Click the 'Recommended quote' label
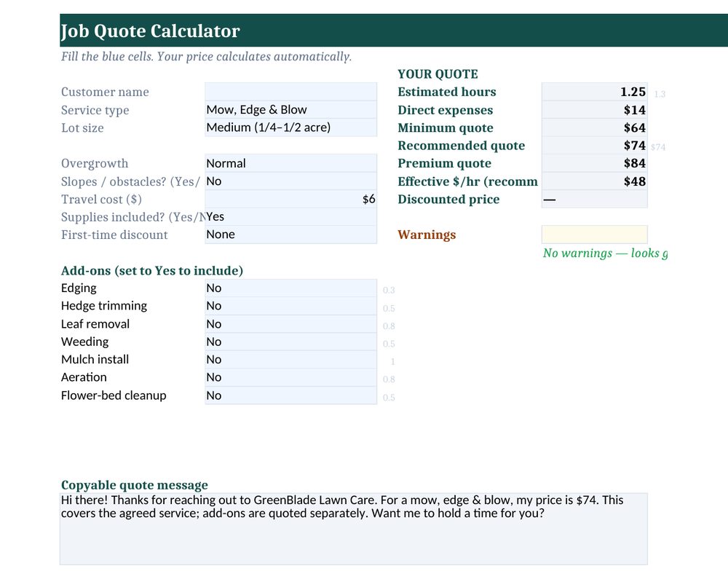Viewport: 728px width, 579px height. tap(461, 146)
